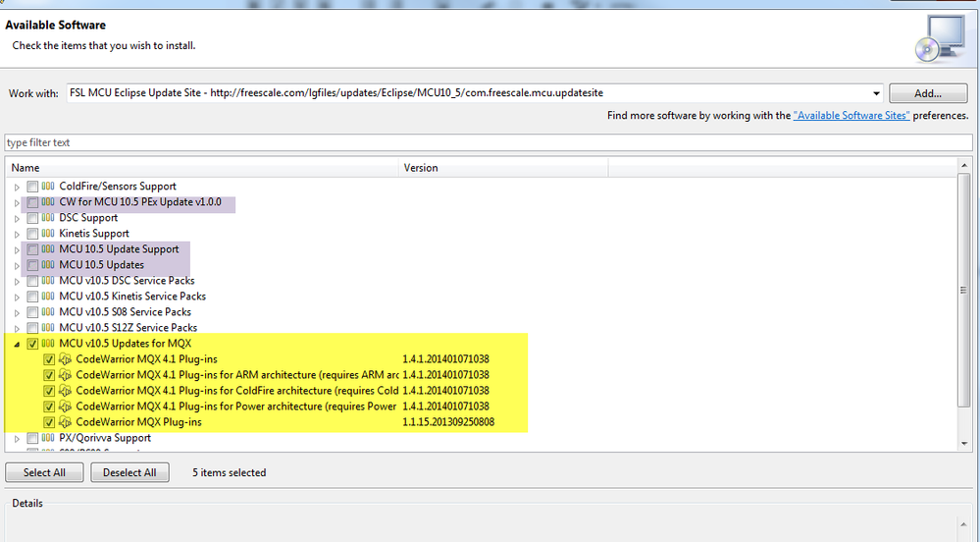The height and width of the screenshot is (542, 980).
Task: Check MCU v10.5 DSC Service Packs checkbox
Action: click(32, 281)
